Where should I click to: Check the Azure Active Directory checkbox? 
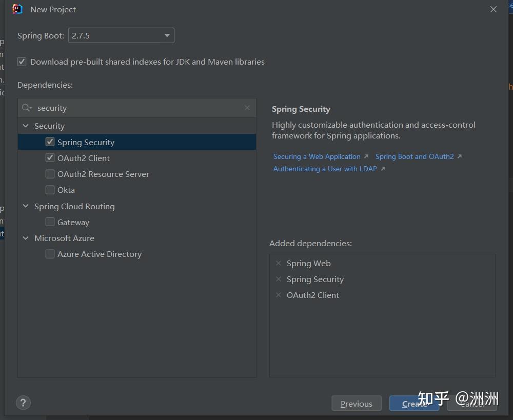50,254
